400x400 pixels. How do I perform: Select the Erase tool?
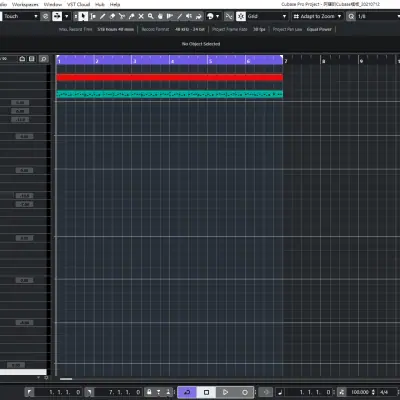coord(112,16)
